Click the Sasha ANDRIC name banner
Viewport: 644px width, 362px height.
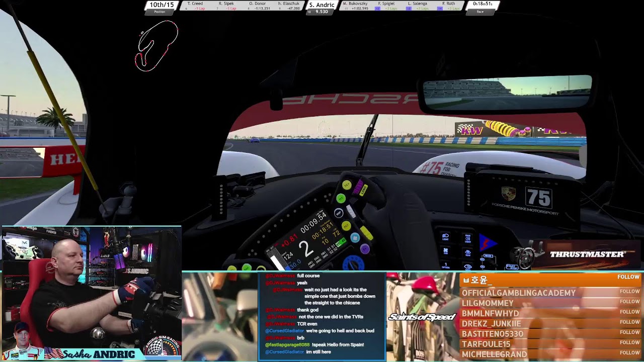92,354
